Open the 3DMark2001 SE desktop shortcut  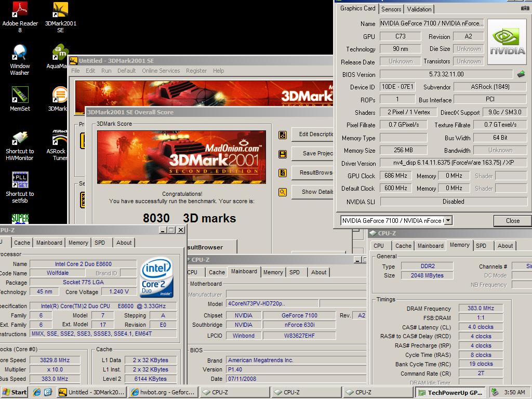tap(60, 17)
